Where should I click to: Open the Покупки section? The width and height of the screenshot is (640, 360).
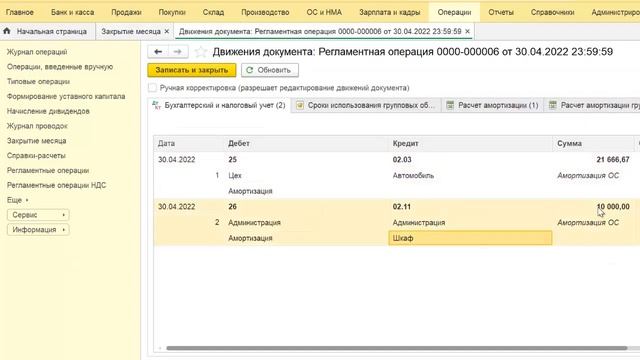tap(172, 12)
